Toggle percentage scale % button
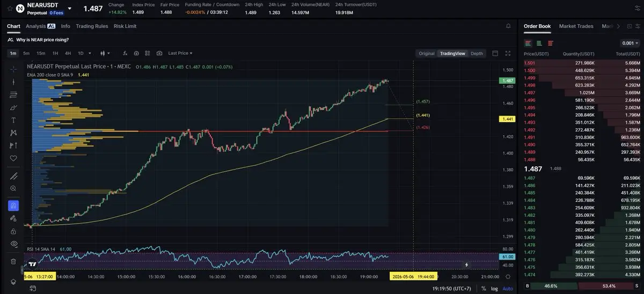 tap(484, 288)
